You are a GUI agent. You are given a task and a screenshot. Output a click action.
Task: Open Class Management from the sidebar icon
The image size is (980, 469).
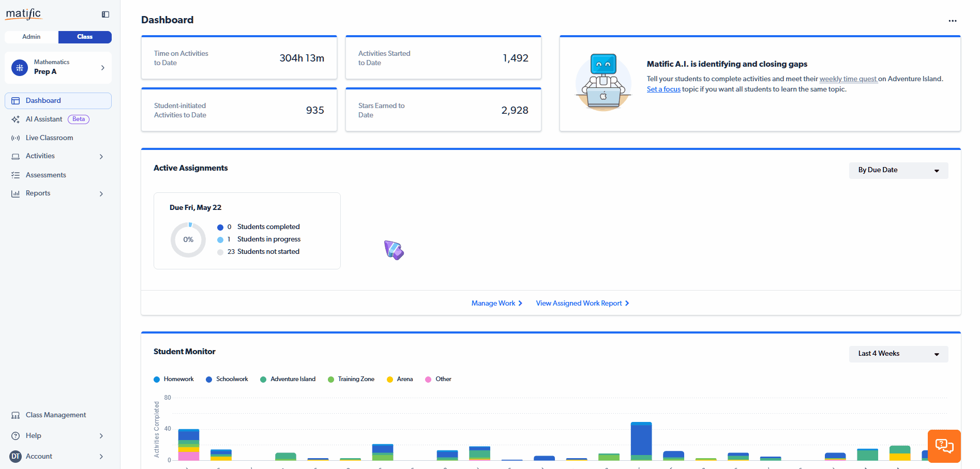(16, 415)
